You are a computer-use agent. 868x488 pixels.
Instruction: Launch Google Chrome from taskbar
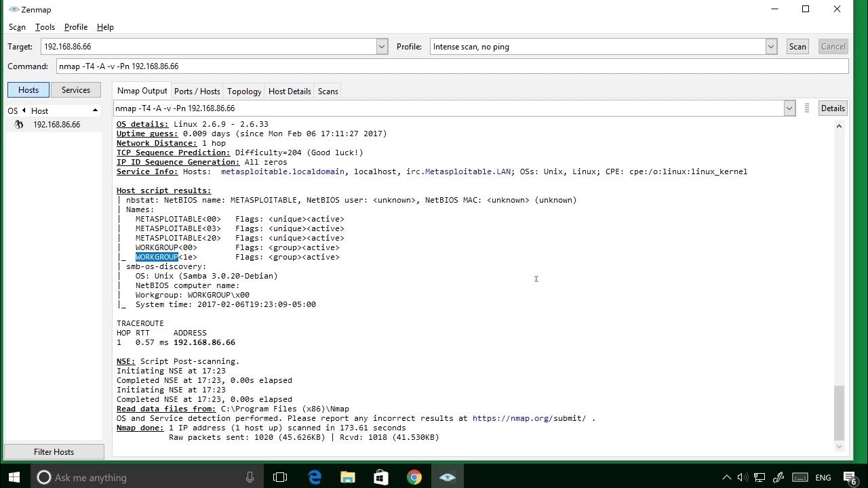point(414,477)
